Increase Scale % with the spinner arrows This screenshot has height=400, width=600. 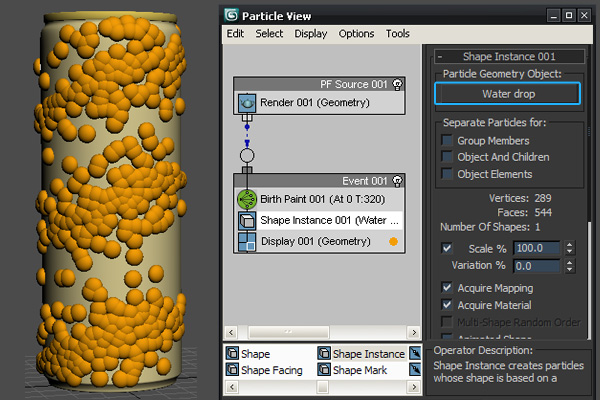click(569, 244)
